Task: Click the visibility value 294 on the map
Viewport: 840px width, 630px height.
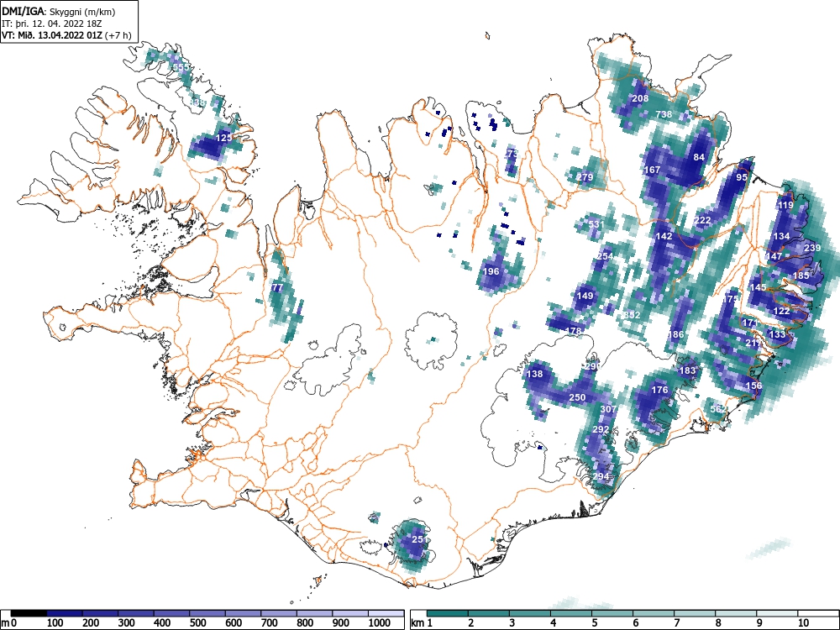Action: [601, 476]
